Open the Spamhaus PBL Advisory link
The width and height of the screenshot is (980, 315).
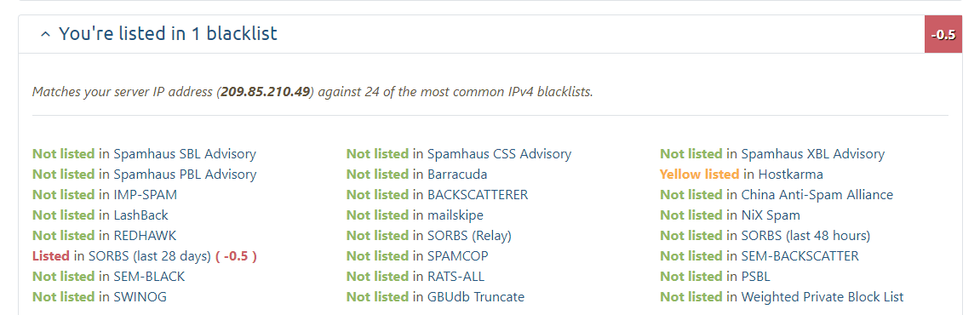coord(185,175)
